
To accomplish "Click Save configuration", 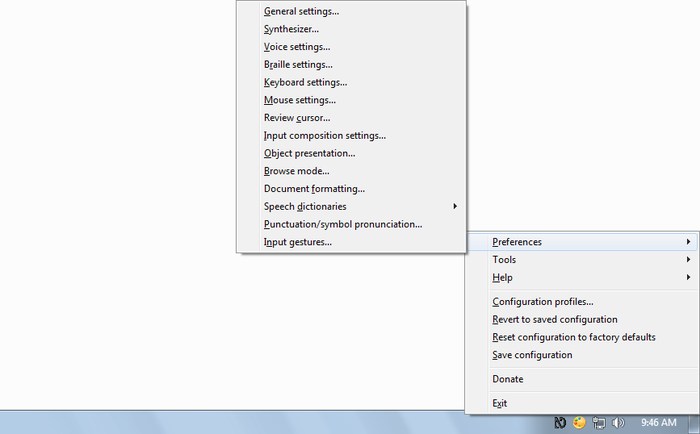I will 532,355.
